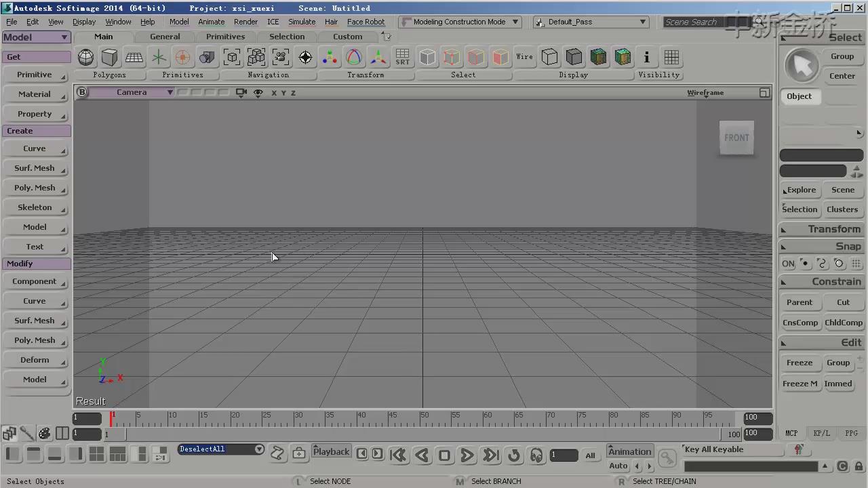Viewport: 868px width, 488px height.
Task: Toggle point snapping in Snap panel
Action: point(805,264)
